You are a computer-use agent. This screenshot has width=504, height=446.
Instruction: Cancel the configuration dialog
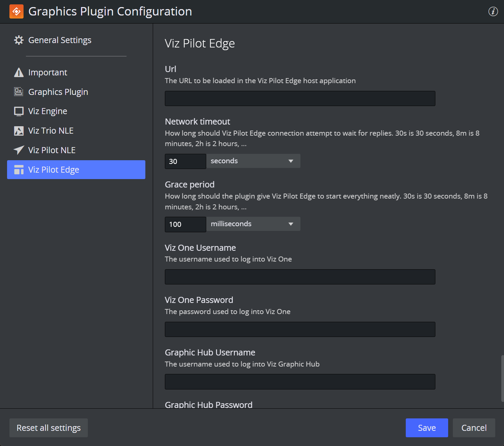tap(474, 428)
